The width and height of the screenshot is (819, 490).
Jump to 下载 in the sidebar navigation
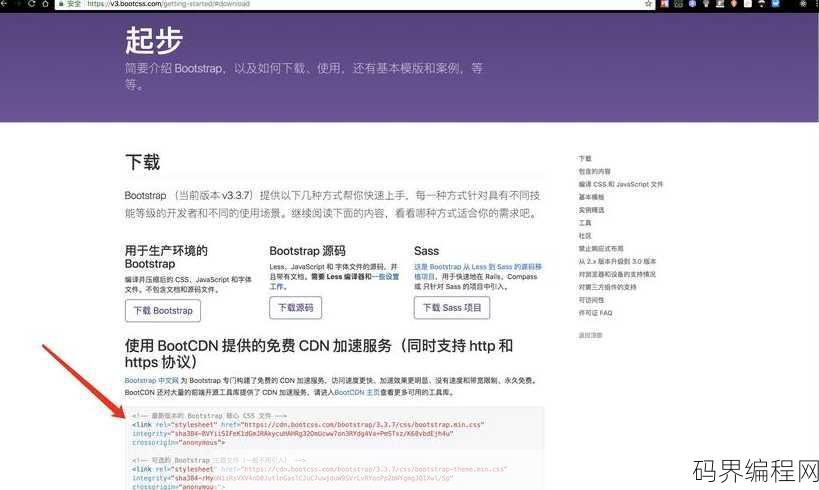585,158
